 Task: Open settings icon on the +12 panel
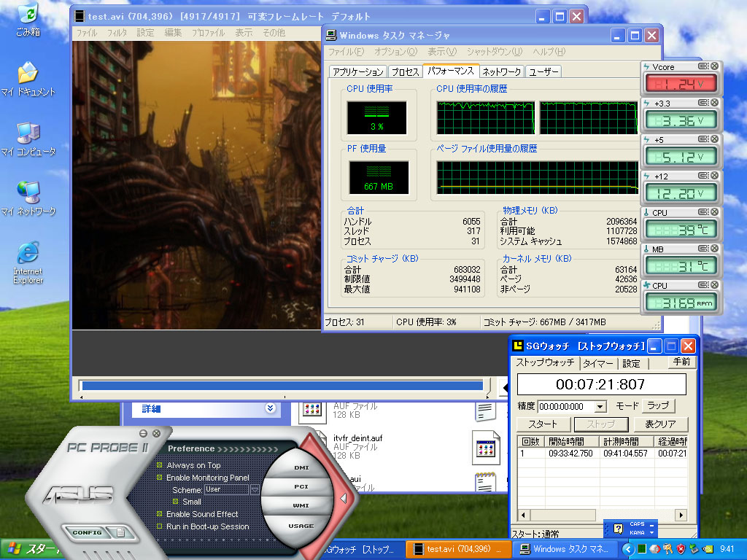[x=704, y=175]
